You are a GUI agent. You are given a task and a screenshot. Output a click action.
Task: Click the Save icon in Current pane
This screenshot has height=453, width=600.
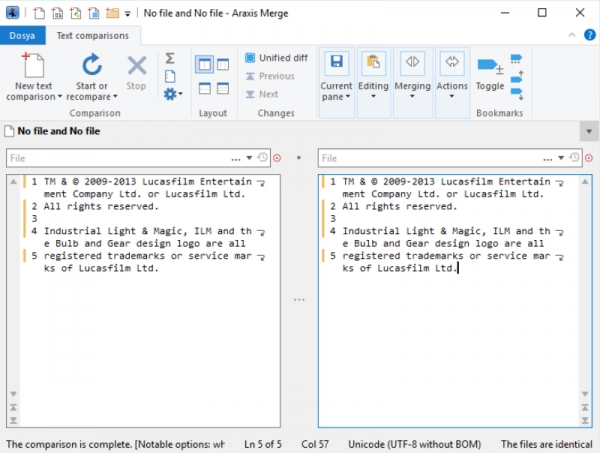click(x=336, y=62)
